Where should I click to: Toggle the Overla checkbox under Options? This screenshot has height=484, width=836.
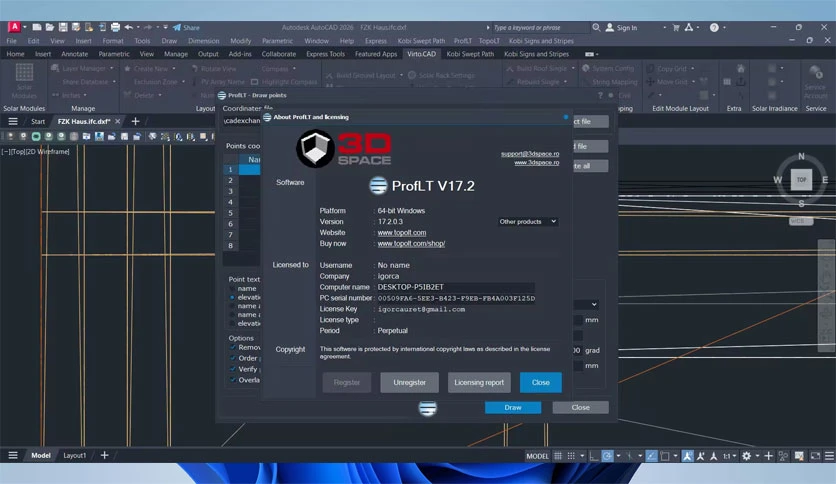pyautogui.click(x=233, y=380)
